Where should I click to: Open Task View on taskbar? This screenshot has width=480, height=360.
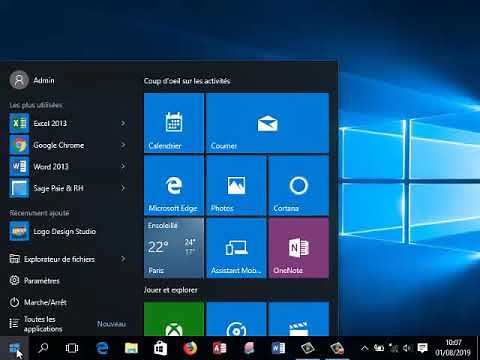(72, 348)
